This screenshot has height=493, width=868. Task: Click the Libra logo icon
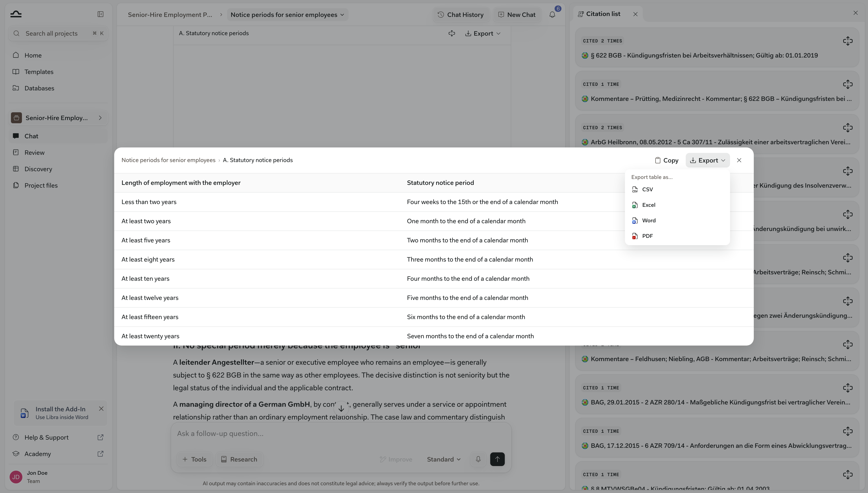coord(16,14)
